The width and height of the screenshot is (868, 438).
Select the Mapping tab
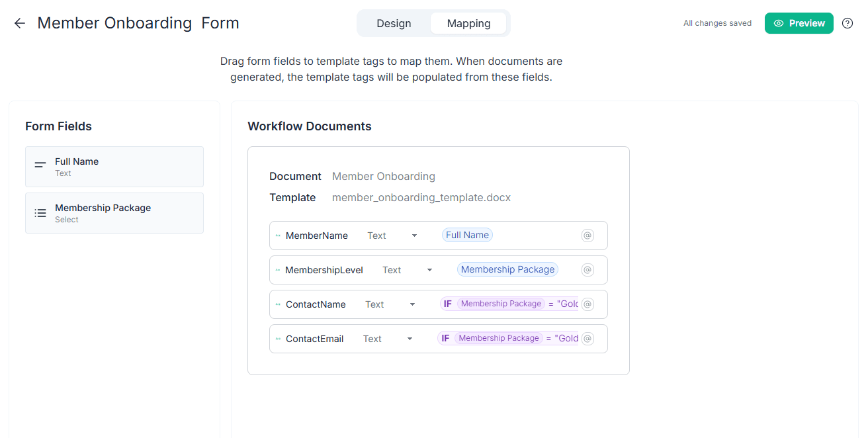click(x=468, y=22)
